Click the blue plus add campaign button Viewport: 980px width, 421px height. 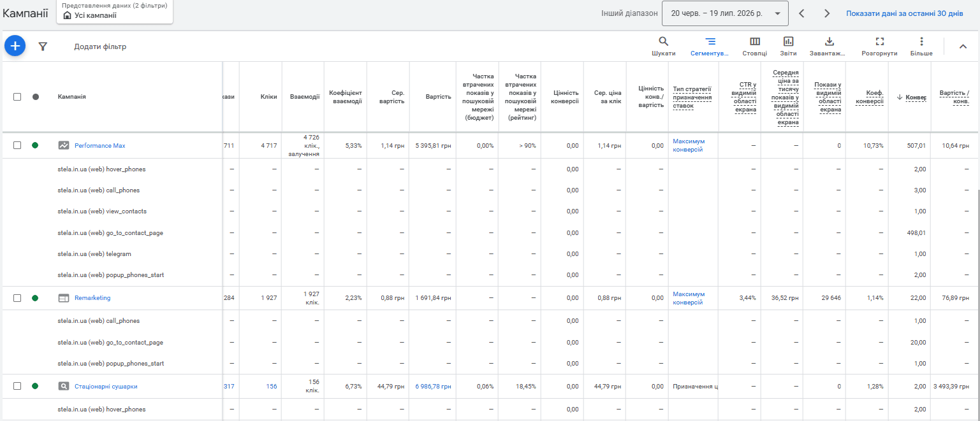pyautogui.click(x=15, y=46)
